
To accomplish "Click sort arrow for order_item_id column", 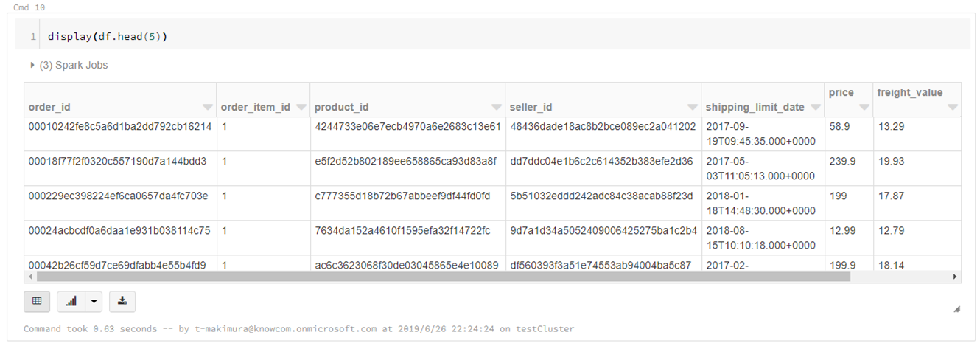I will tap(301, 108).
